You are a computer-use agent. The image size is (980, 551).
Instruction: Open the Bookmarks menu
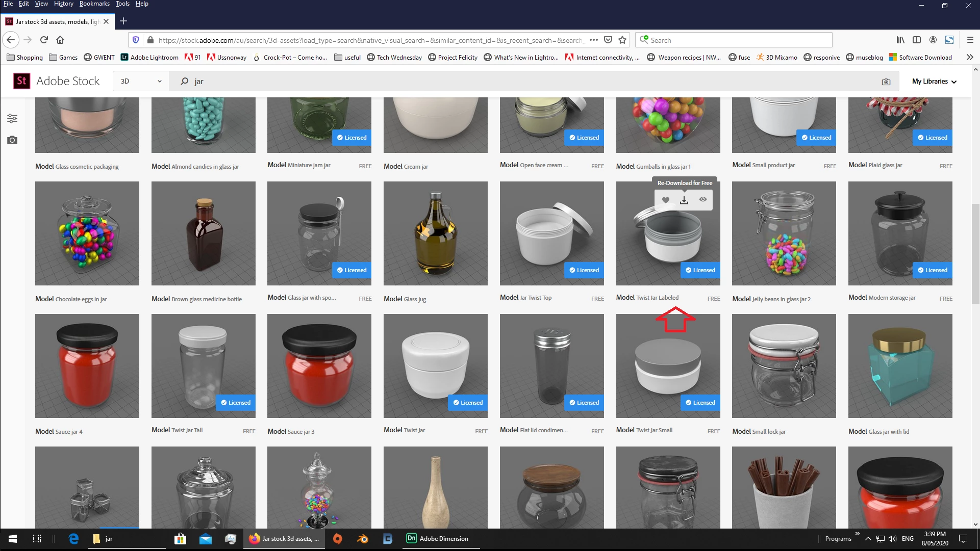(94, 4)
